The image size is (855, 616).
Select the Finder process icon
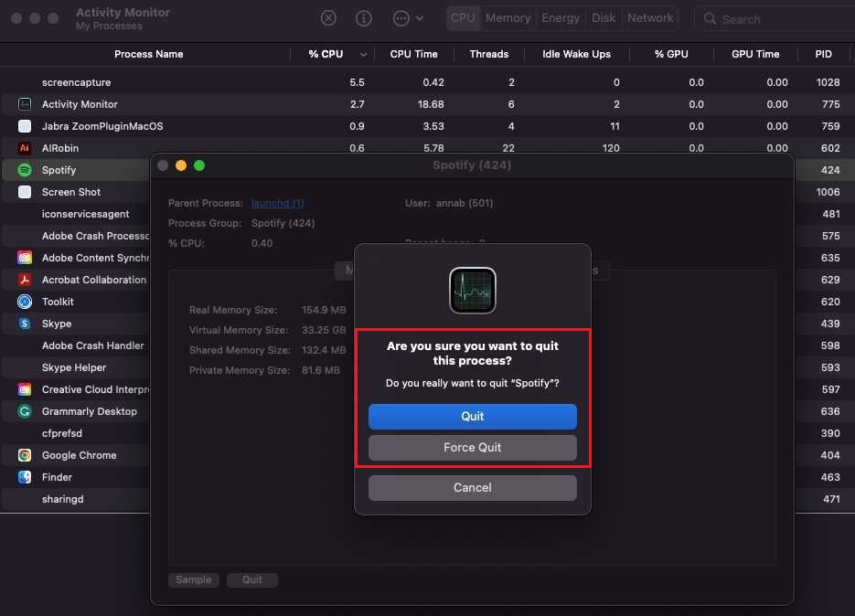(x=25, y=477)
